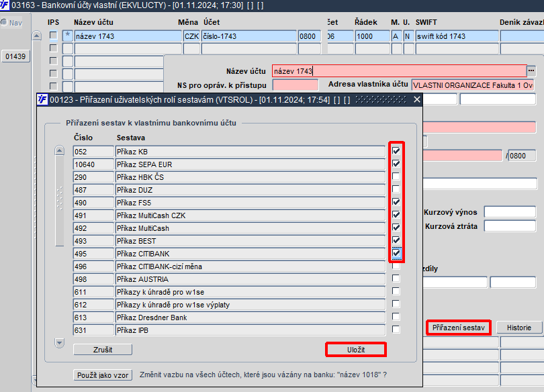Click Adresa vlastníka účtu field
The image size is (544, 392).
click(x=473, y=85)
